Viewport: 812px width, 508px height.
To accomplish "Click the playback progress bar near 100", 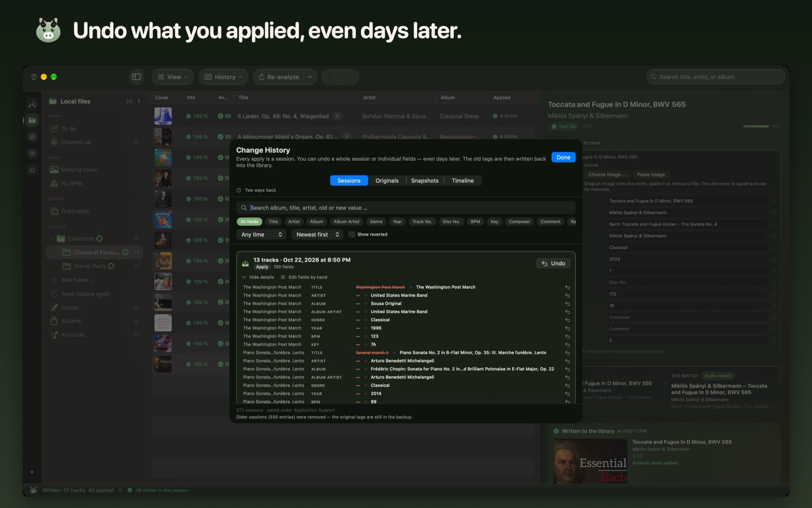I will point(756,126).
